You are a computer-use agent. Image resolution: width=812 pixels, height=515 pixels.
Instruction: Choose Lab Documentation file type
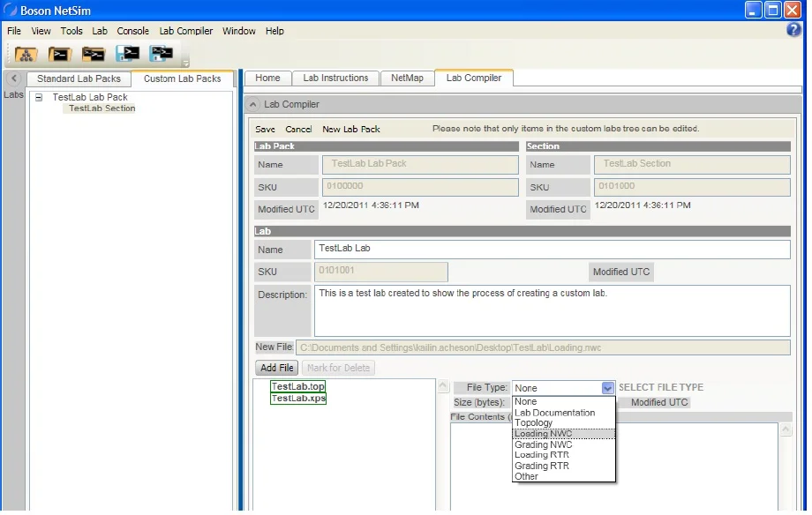coord(563,413)
